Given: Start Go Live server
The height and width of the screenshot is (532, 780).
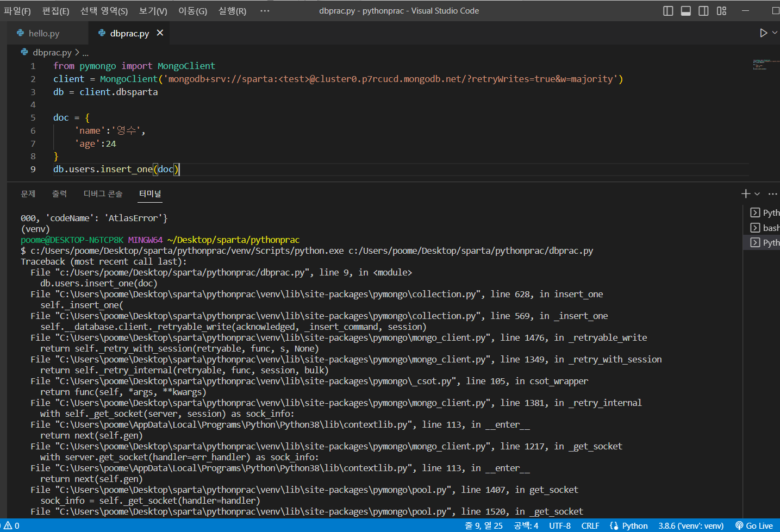Looking at the screenshot, I should 754,525.
